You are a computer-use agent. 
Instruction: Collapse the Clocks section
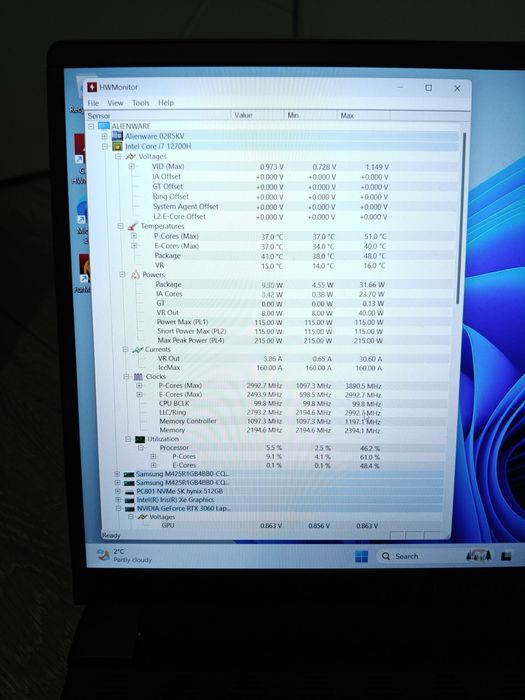click(x=126, y=376)
